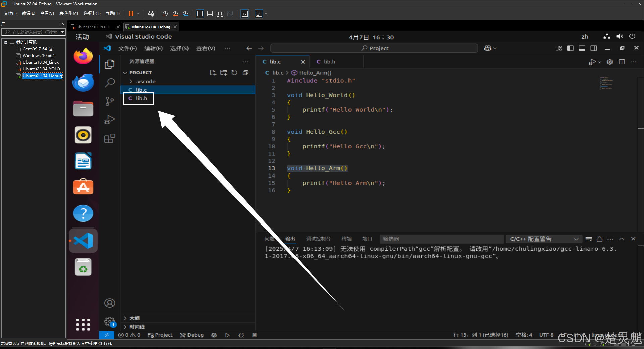Toggle VMware library sidebar view

(x=200, y=14)
